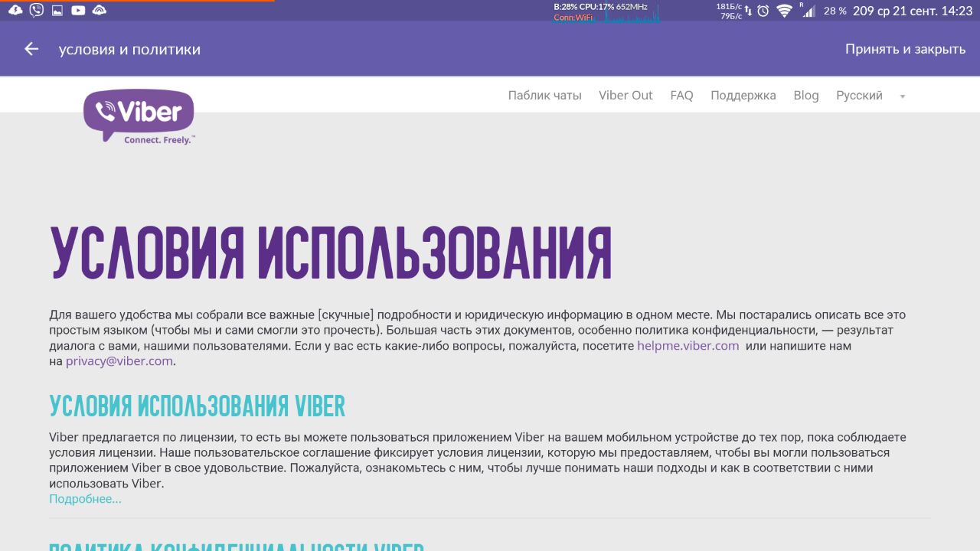Viewport: 980px width, 551px height.
Task: Tap the Подробнее... link
Action: pos(85,499)
